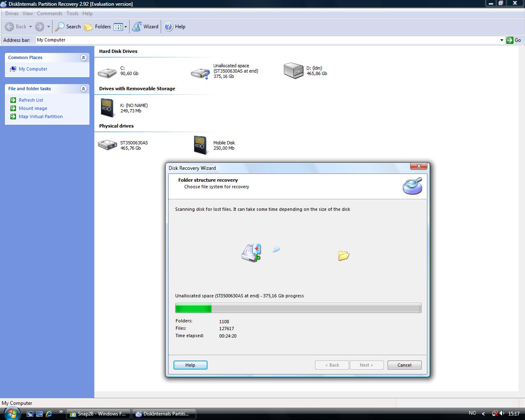Open Help from the toolbar
The height and width of the screenshot is (420, 525).
pos(175,27)
